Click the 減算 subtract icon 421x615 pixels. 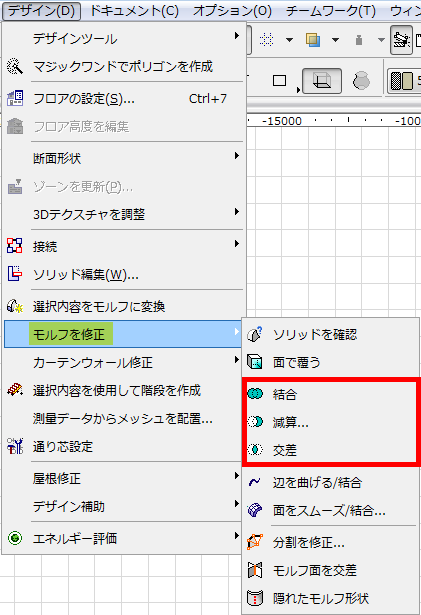coord(255,422)
